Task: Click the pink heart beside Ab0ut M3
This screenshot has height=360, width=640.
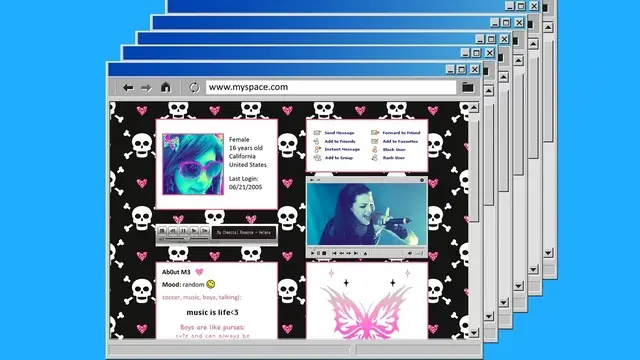Action: (x=199, y=272)
